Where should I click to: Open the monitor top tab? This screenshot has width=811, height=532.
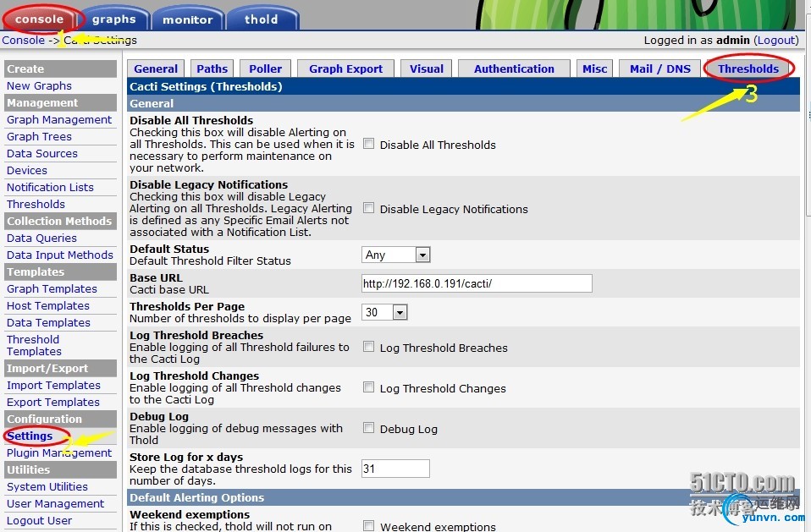[x=187, y=19]
